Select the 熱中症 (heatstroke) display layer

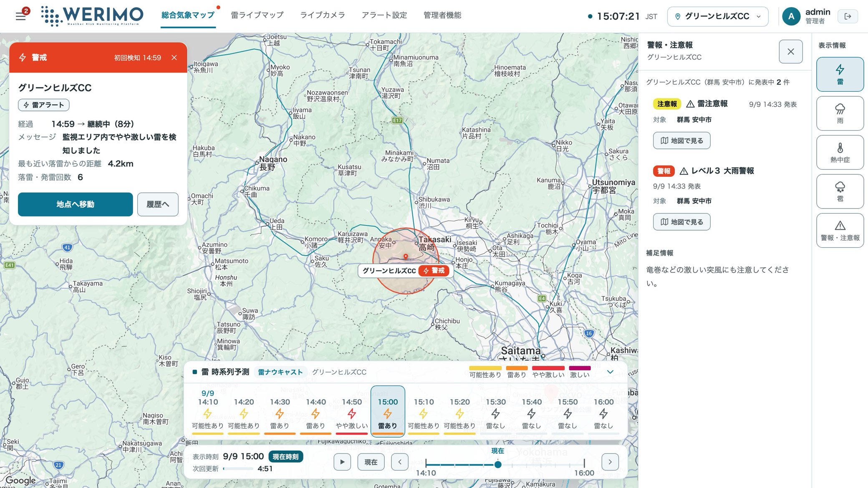pos(840,152)
